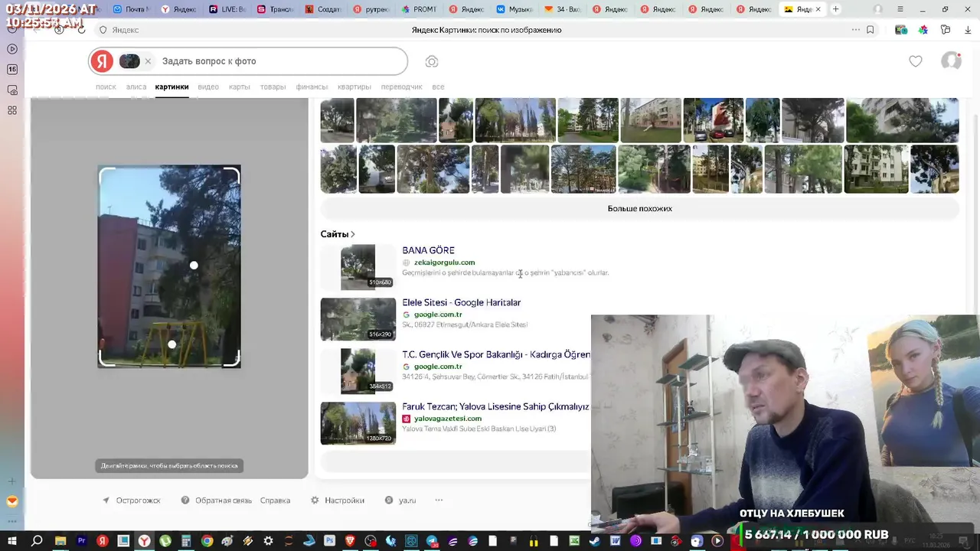Viewport: 980px width, 551px height.
Task: Switch to Почта browser tab
Action: point(130,9)
